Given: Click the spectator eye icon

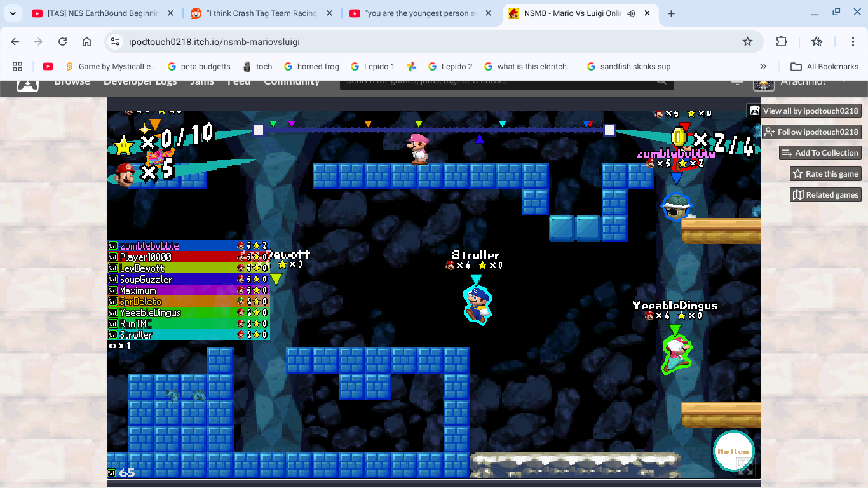Looking at the screenshot, I should (x=112, y=346).
